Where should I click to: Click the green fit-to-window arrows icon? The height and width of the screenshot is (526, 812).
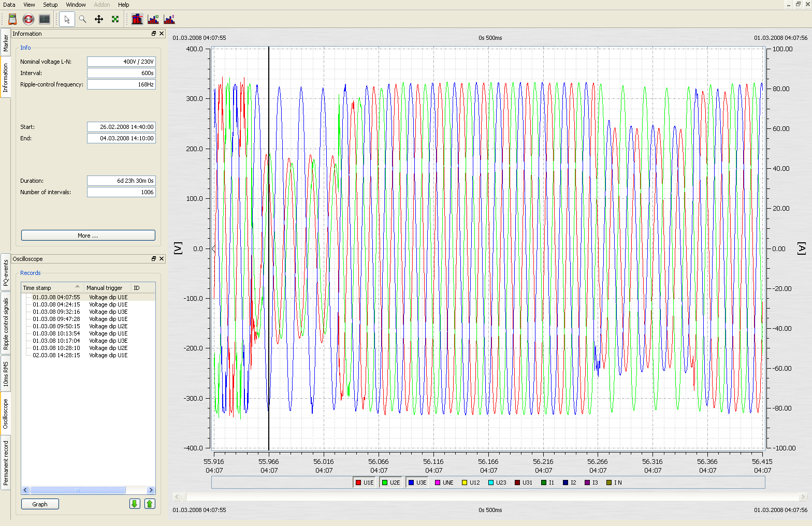coord(115,20)
